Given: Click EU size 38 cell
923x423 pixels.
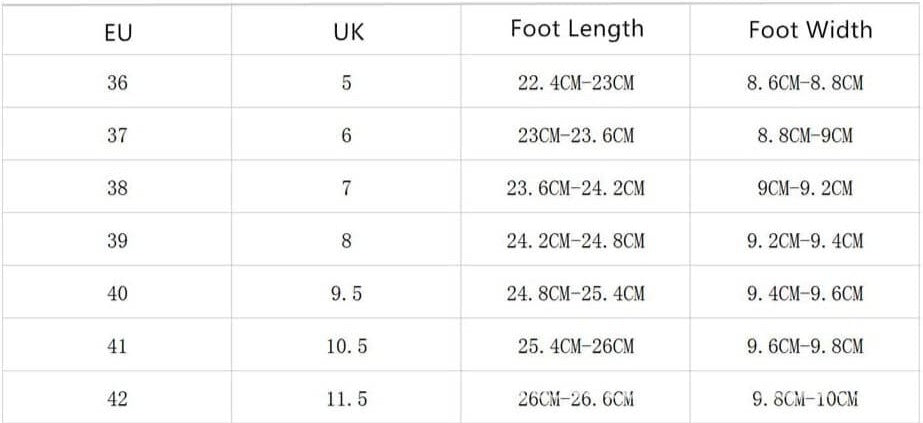Looking at the screenshot, I should coord(117,189).
